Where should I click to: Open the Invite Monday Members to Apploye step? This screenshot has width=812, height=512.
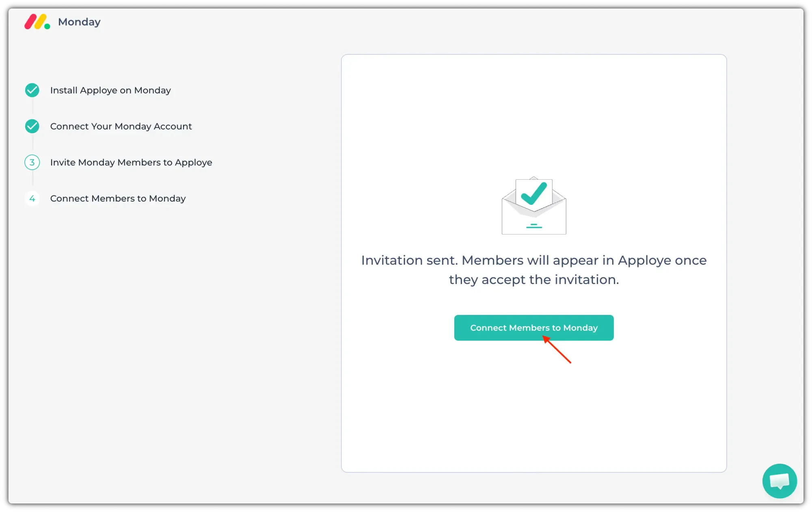tap(131, 163)
